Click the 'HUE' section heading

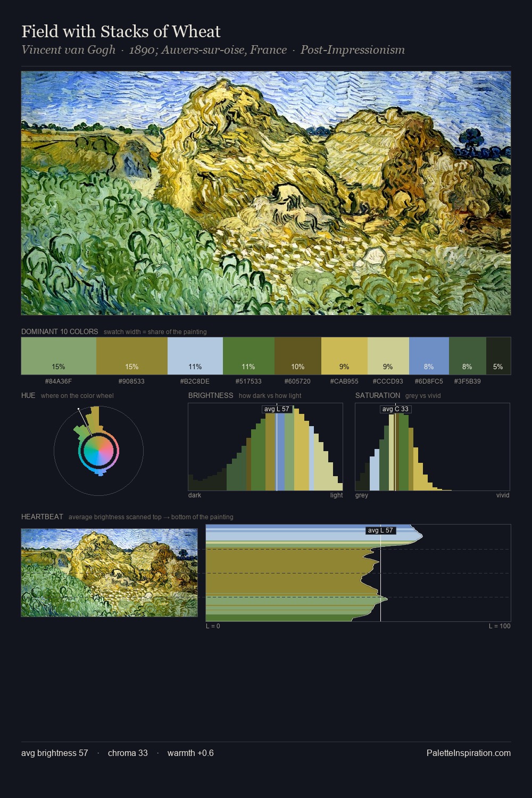[x=28, y=395]
